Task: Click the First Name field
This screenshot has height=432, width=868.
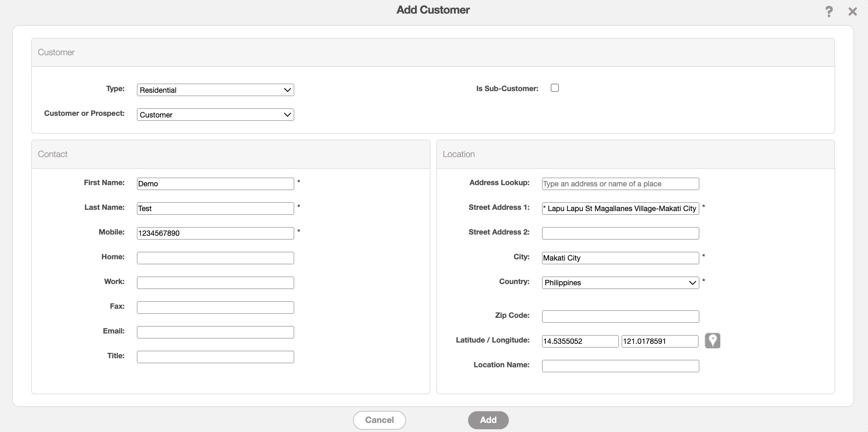Action: (215, 184)
